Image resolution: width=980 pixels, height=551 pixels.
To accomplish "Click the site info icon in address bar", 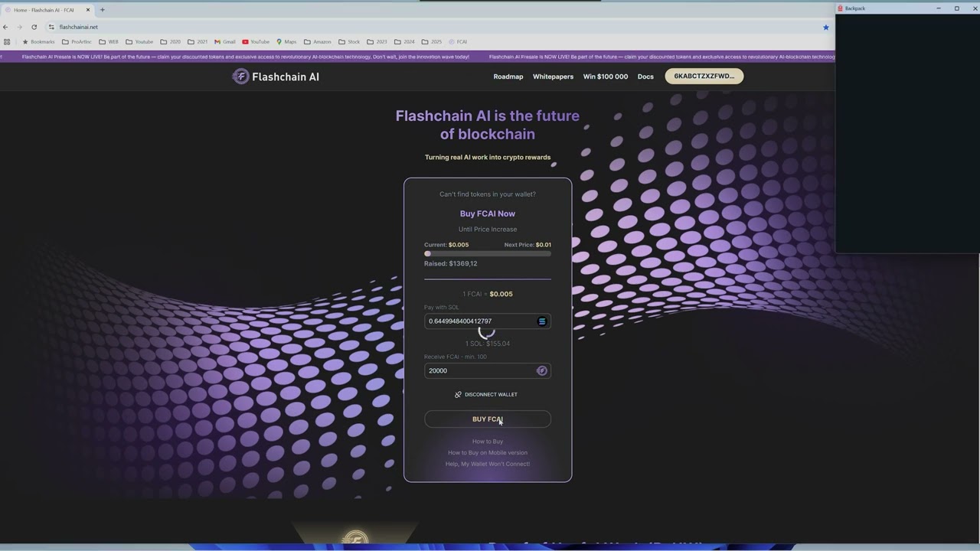I will pos(51,27).
